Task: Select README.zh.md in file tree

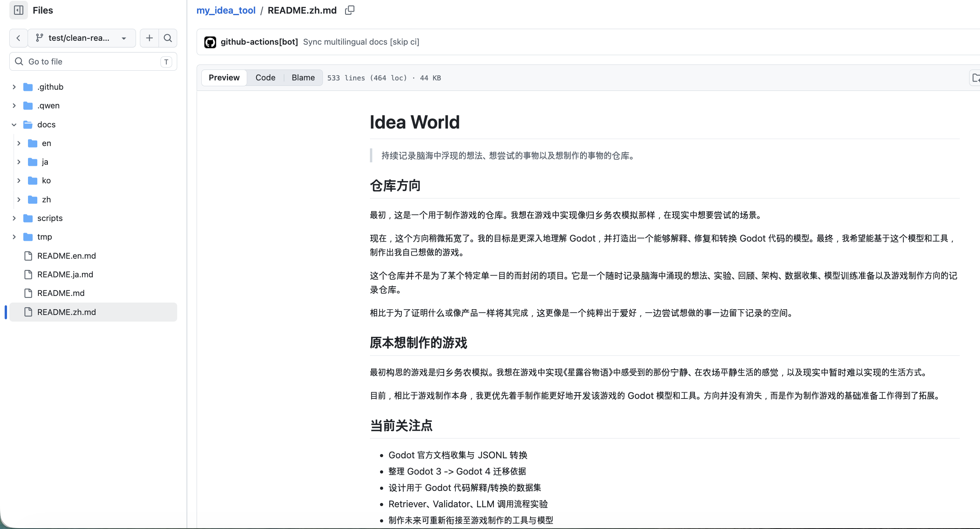Action: pyautogui.click(x=93, y=312)
